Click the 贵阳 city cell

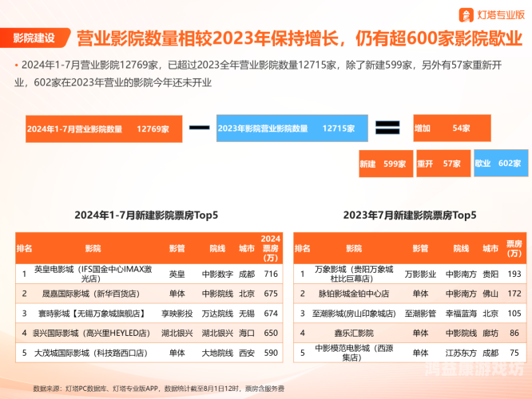click(490, 274)
